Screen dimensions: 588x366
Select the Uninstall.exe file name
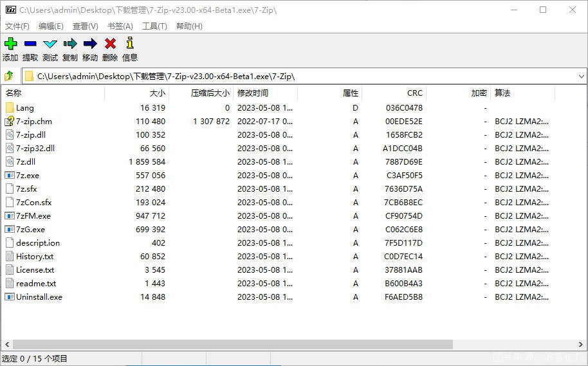pos(39,297)
